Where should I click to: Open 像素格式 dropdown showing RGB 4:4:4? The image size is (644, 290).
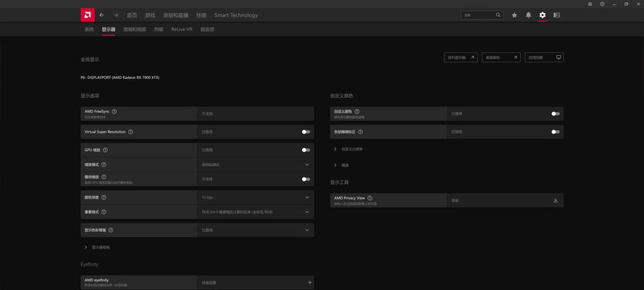point(256,212)
